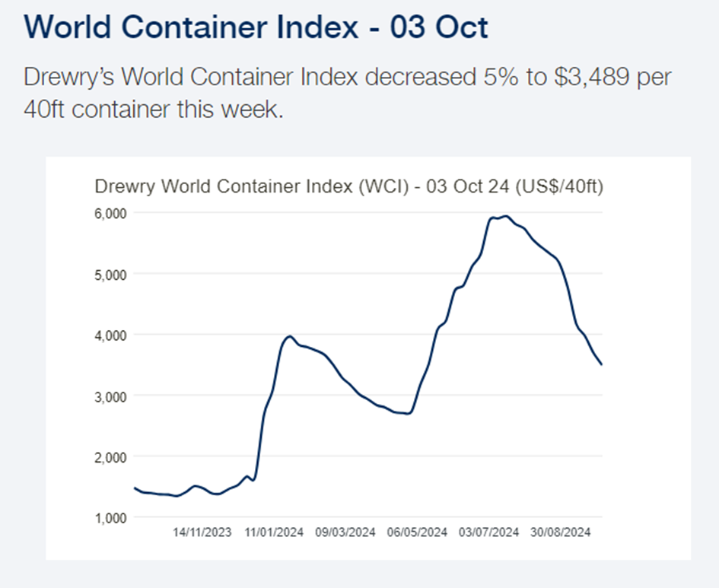The width and height of the screenshot is (719, 588).
Task: Click the 09/03/2024 x-axis date label
Action: [345, 532]
